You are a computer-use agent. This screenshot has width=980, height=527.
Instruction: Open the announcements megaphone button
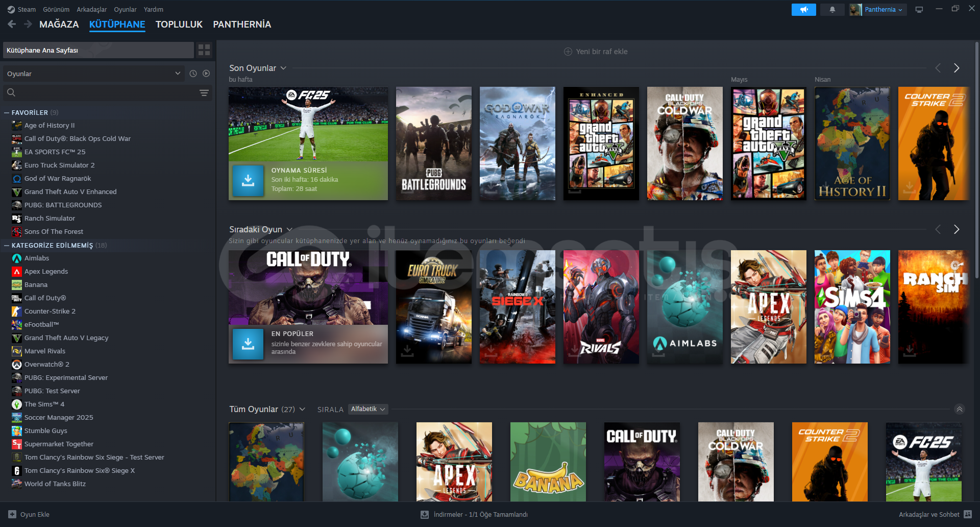pos(804,10)
